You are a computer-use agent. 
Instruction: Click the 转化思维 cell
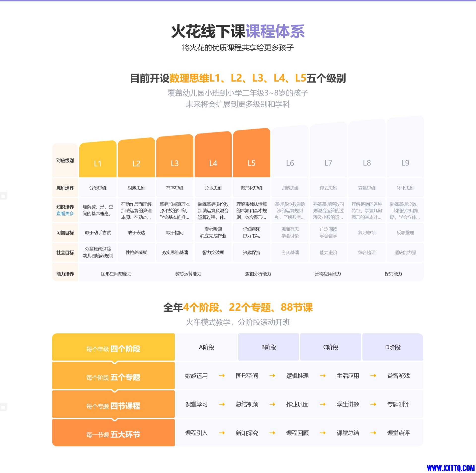point(405,188)
